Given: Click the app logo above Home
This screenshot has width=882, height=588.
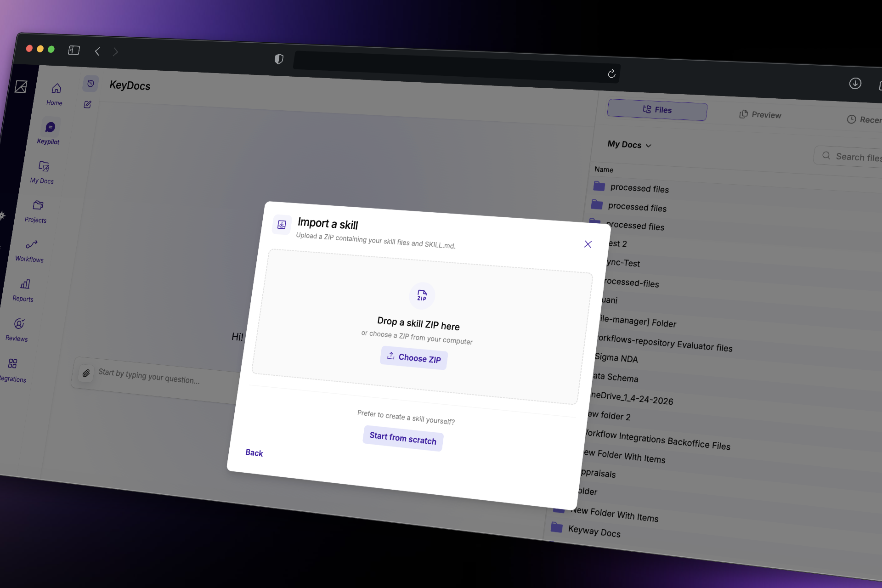Looking at the screenshot, I should coord(21,86).
